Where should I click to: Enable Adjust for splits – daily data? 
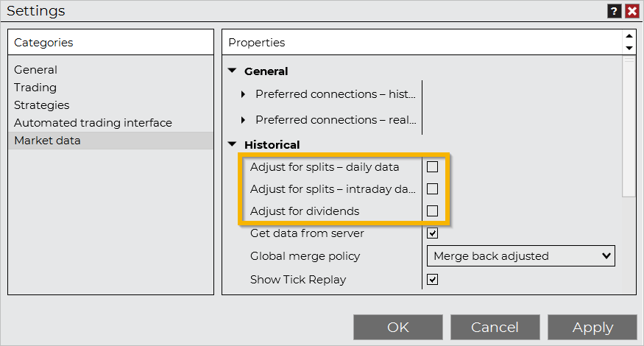pos(433,167)
